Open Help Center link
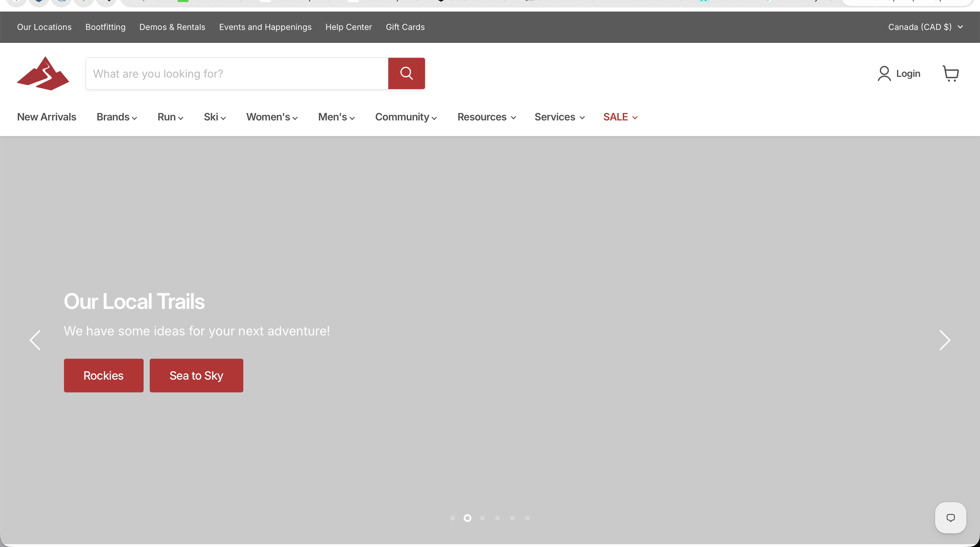This screenshot has height=547, width=980. point(348,27)
